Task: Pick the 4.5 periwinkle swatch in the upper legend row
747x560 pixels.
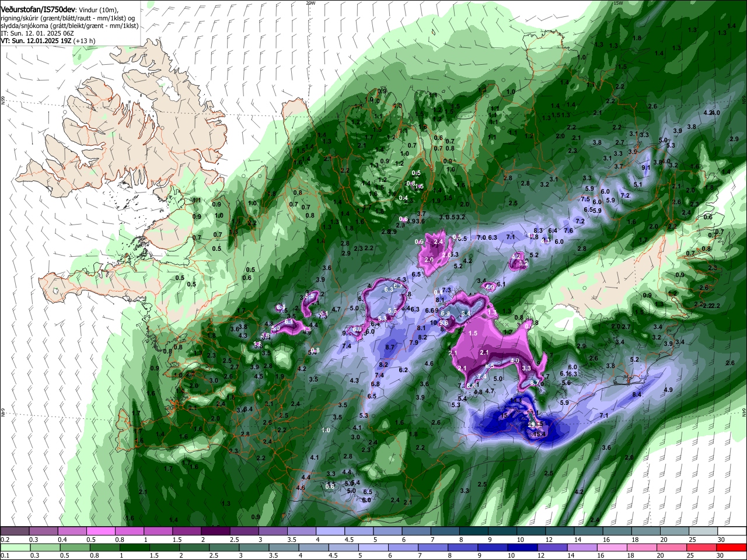Action: click(x=359, y=531)
